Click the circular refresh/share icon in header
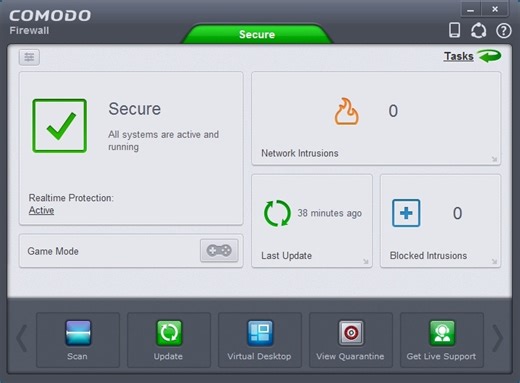Image resolution: width=520 pixels, height=383 pixels. pyautogui.click(x=478, y=31)
